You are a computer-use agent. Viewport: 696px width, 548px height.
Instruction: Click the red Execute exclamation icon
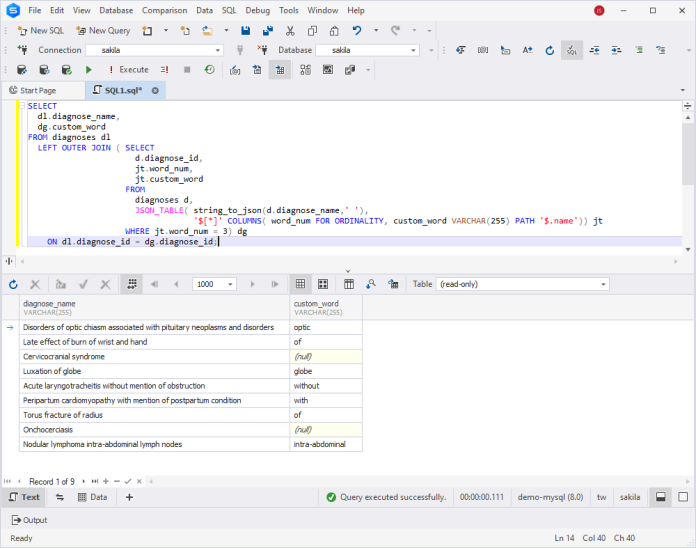(111, 70)
